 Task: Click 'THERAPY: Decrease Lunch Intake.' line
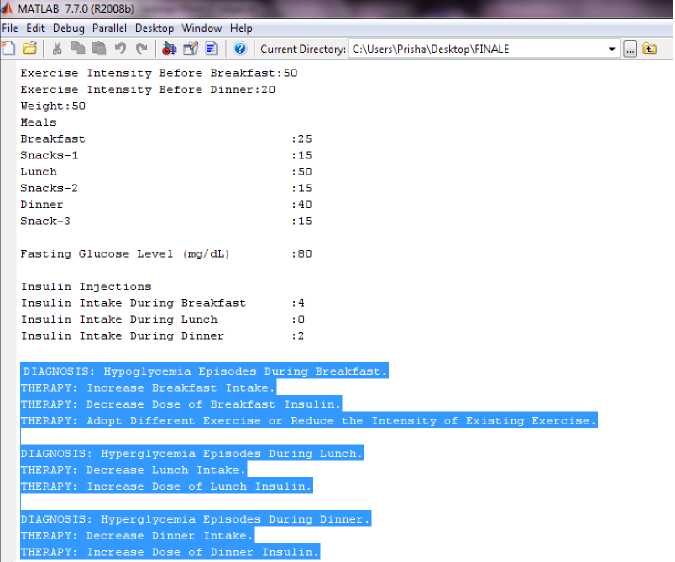(x=134, y=469)
